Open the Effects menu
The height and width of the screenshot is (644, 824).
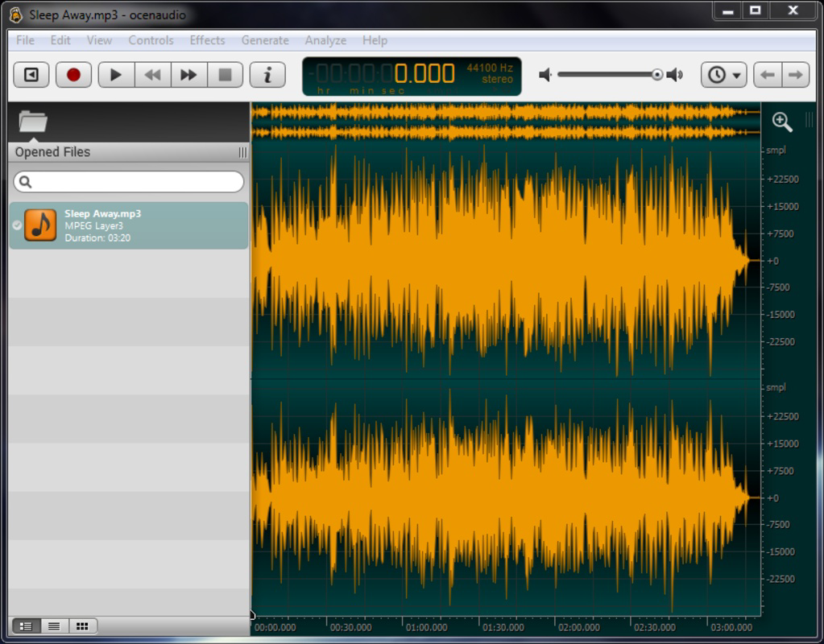[x=207, y=40]
